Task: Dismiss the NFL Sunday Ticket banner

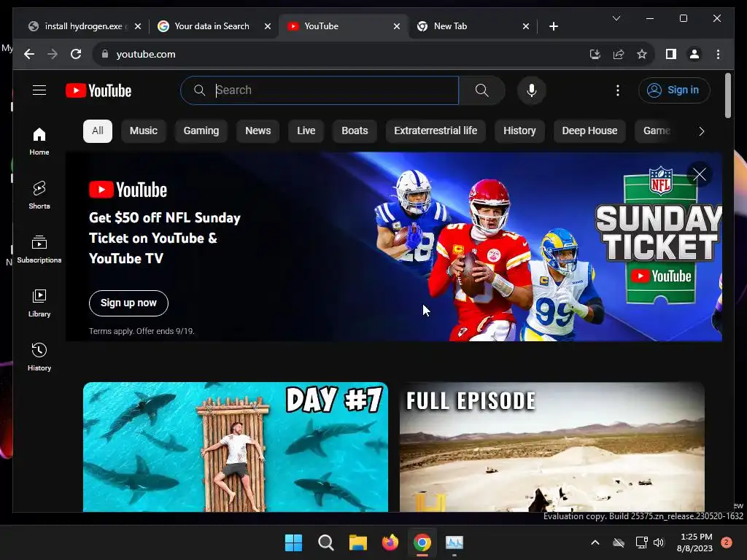Action: tap(699, 174)
